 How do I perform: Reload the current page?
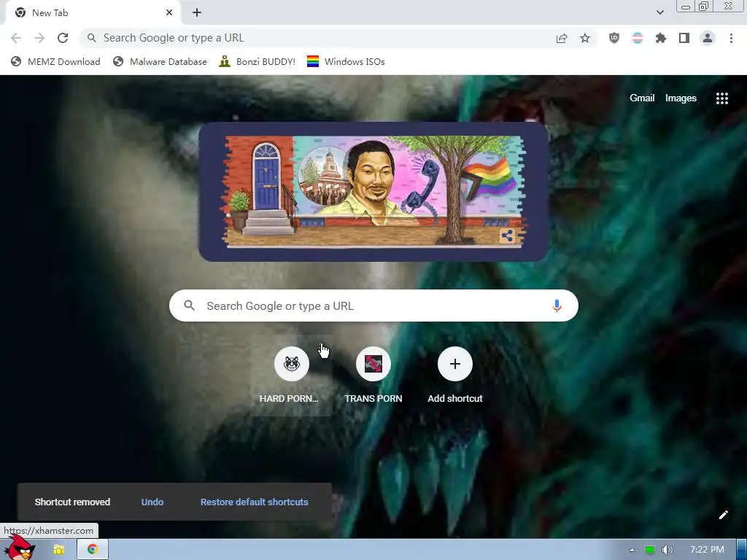63,38
